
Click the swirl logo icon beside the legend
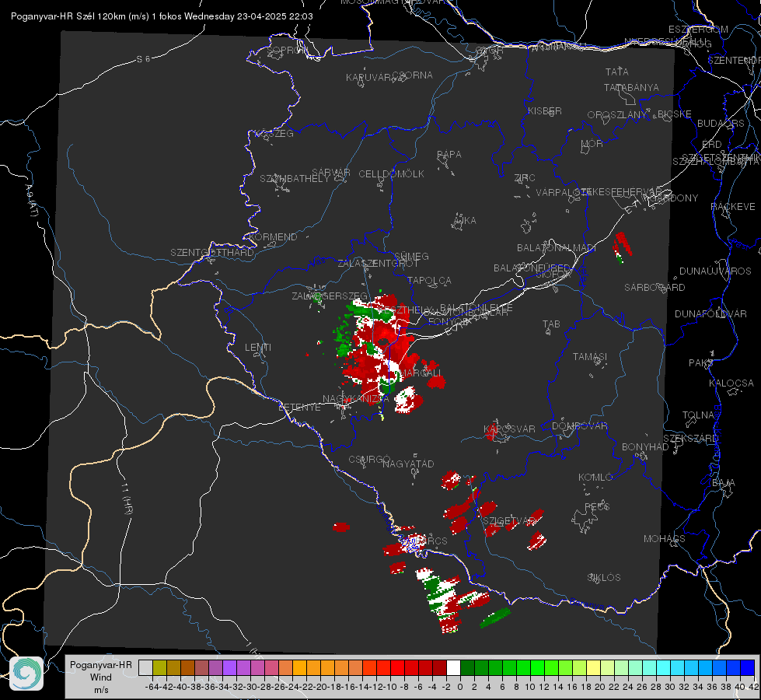pyautogui.click(x=26, y=674)
